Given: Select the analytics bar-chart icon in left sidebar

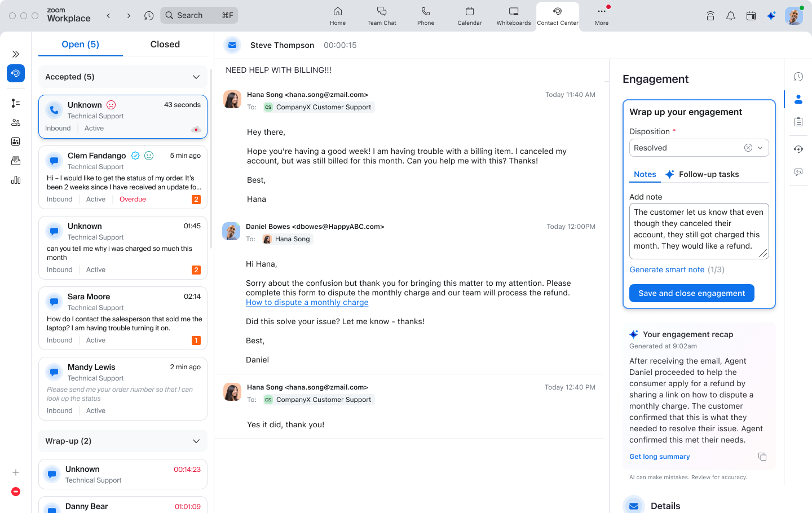Looking at the screenshot, I should [16, 180].
